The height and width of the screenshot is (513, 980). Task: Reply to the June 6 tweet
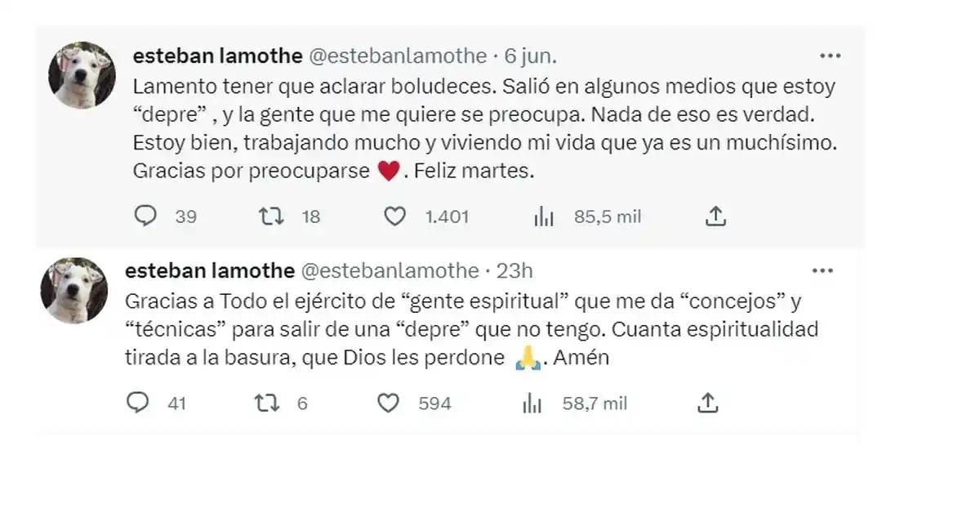click(145, 216)
